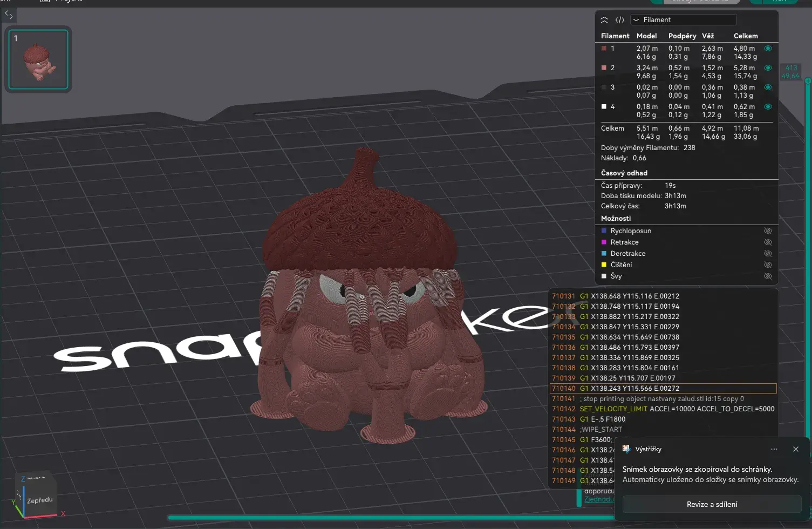The height and width of the screenshot is (529, 812).
Task: Toggle visibility of filament 4
Action: tap(768, 107)
